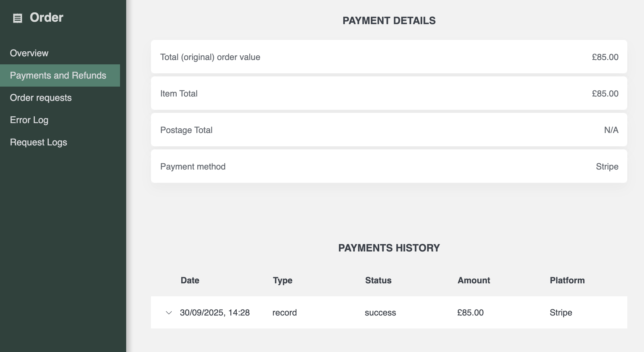Click the Postage Total row
Screen dimensions: 644x352
(389, 130)
